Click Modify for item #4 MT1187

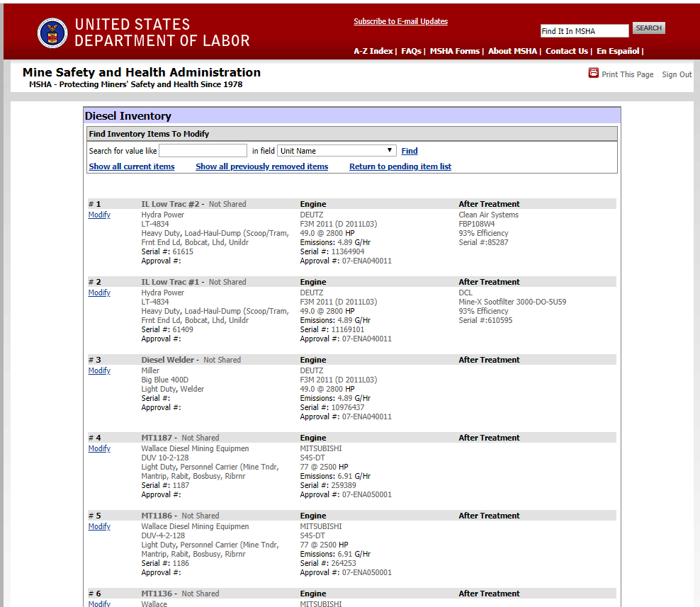(x=99, y=448)
